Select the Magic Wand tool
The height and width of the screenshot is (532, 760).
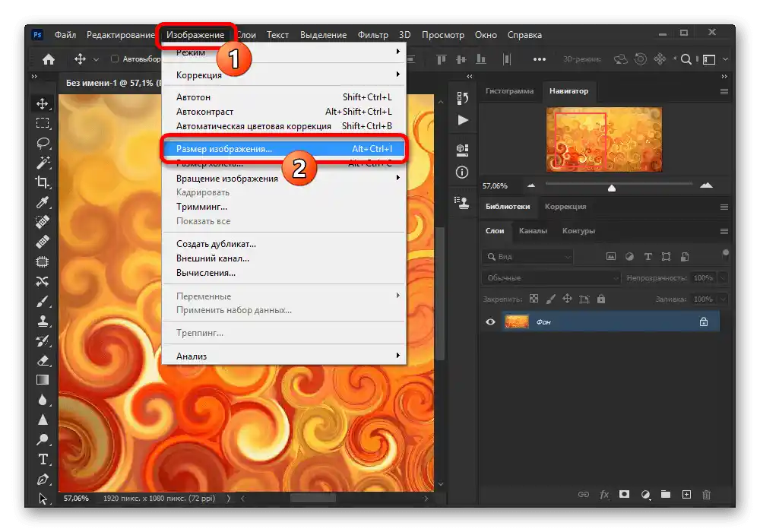point(42,163)
